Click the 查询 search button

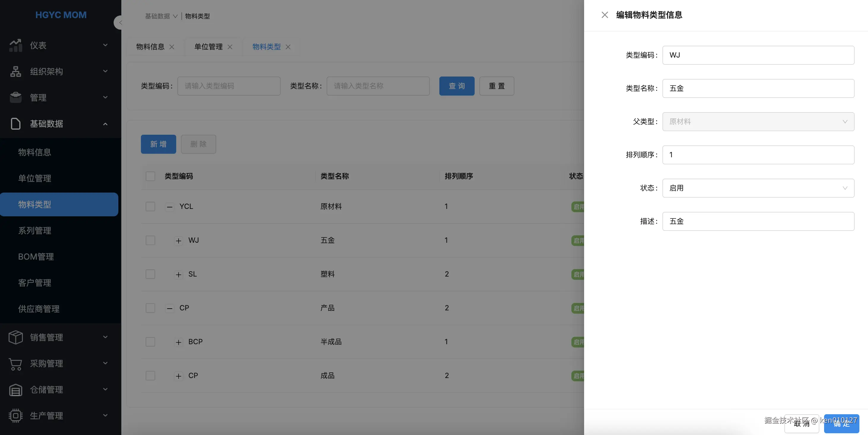pos(457,86)
